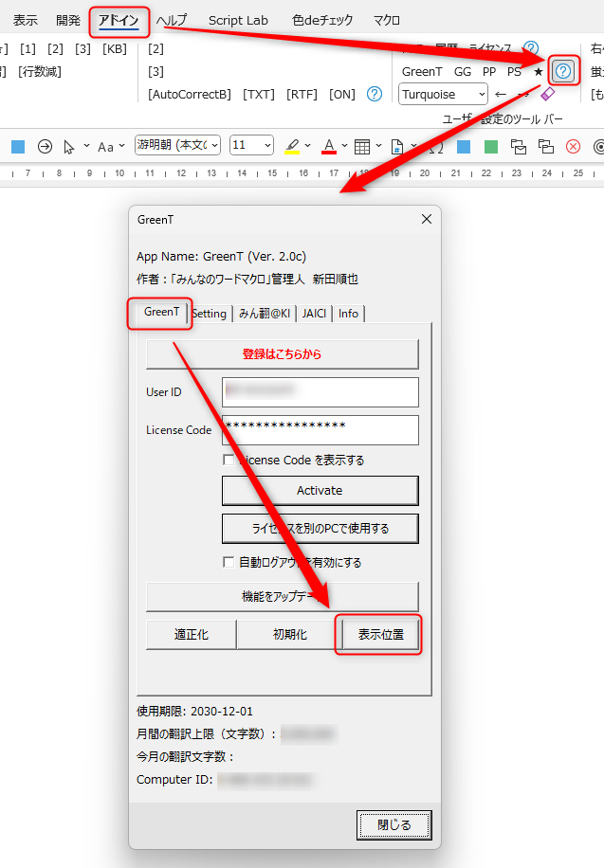Click the red circled X icon
The height and width of the screenshot is (868, 604).
[x=573, y=146]
